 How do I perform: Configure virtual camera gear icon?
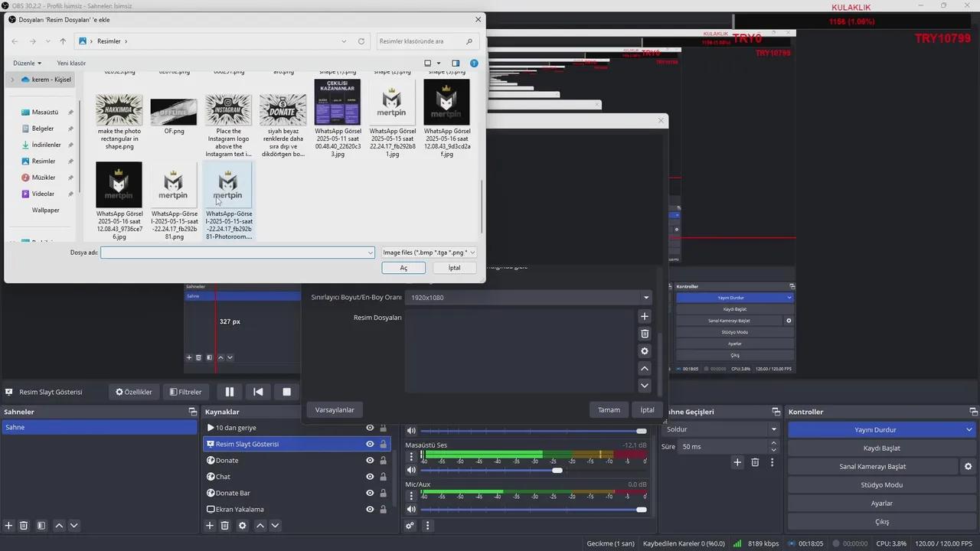969,466
